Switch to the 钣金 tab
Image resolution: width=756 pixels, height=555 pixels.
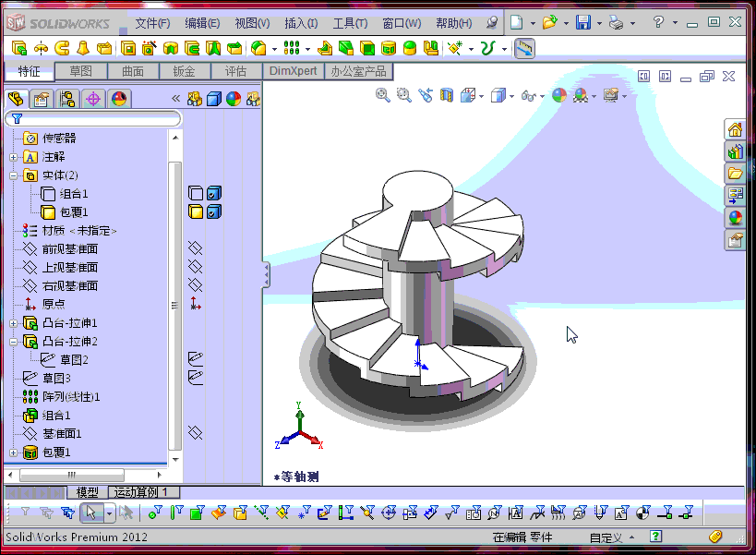tap(185, 71)
